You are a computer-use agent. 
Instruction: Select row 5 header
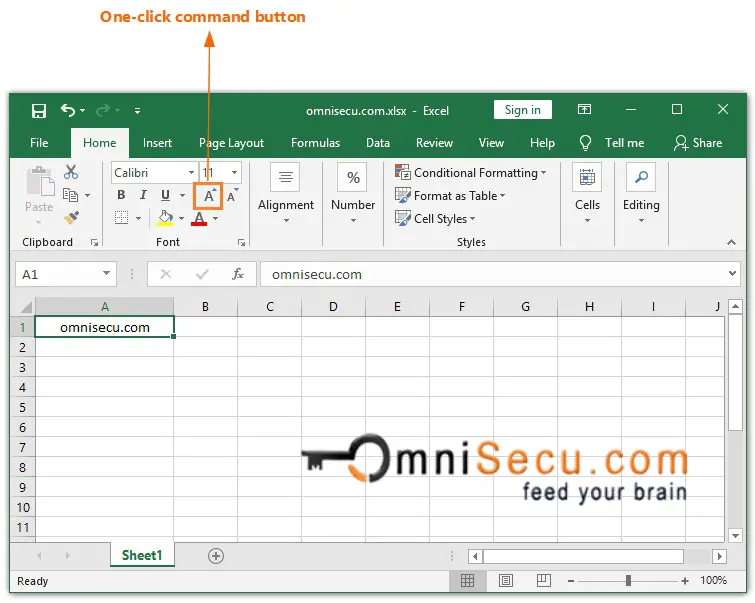pos(23,407)
